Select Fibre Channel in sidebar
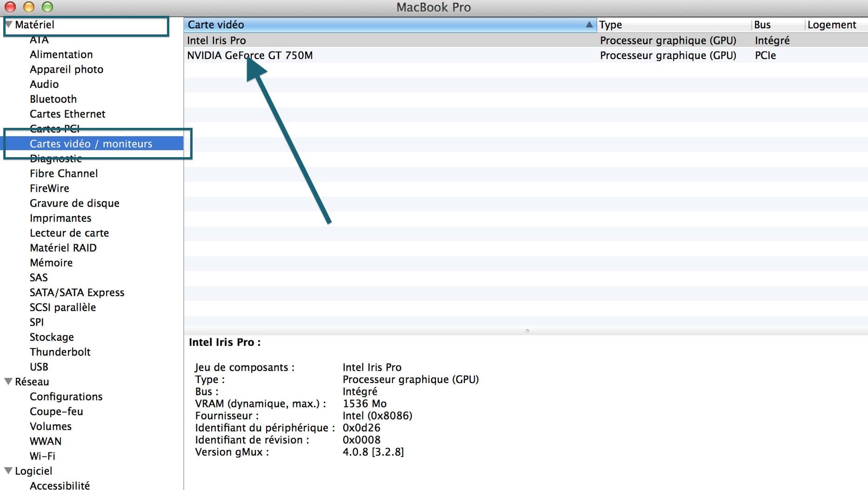The width and height of the screenshot is (868, 490). tap(64, 173)
